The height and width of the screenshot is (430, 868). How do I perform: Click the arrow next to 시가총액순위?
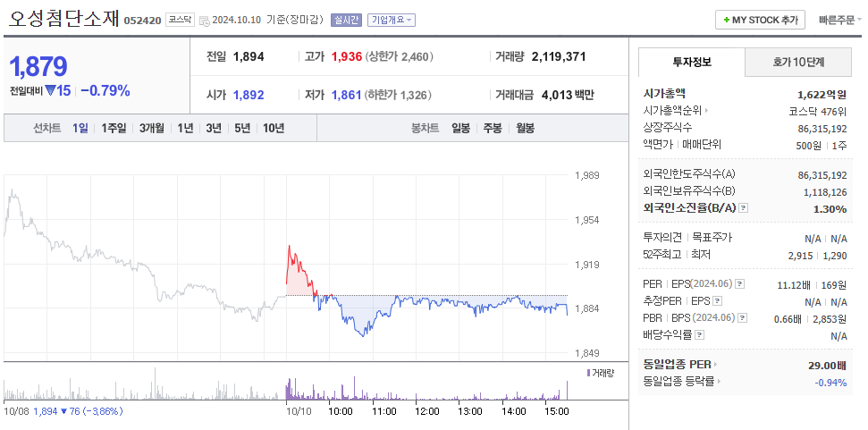click(706, 111)
